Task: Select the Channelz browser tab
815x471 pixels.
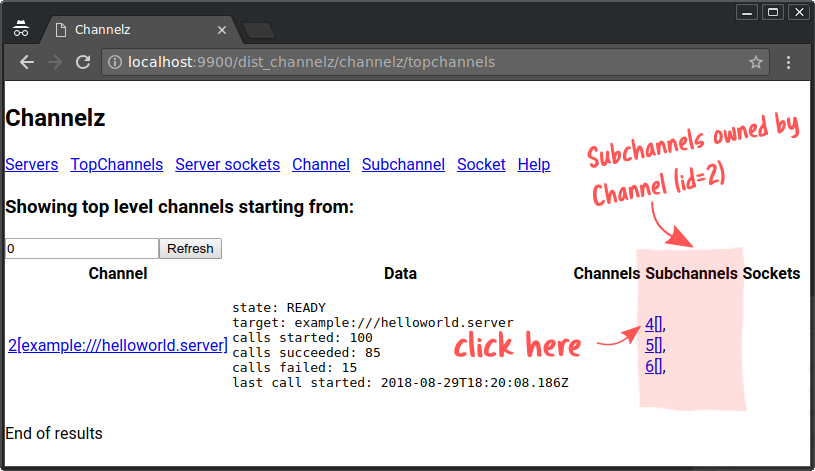Action: (130, 30)
